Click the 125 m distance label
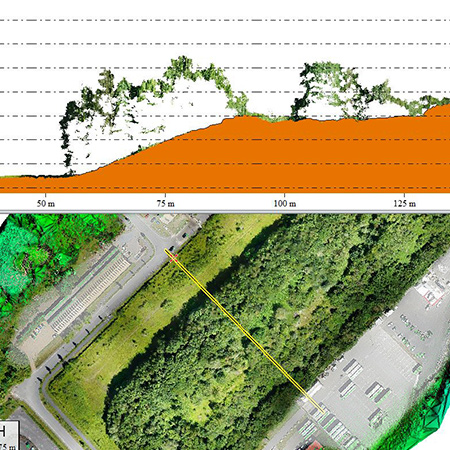Screen dimensions: 450x450 404,204
